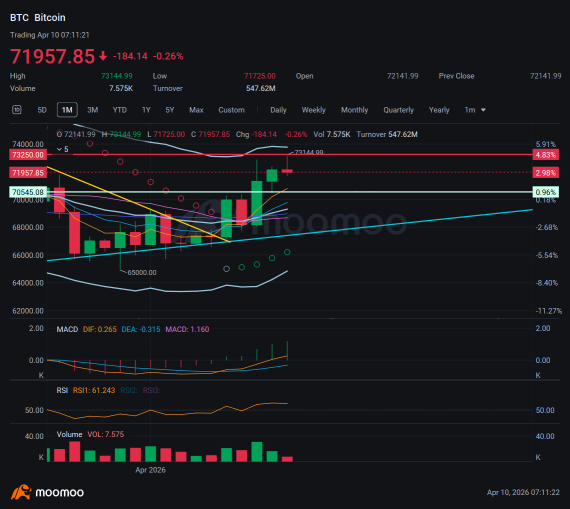Viewport: 570px width, 509px height.
Task: Click the red down arrow beside the price
Action: pos(103,56)
